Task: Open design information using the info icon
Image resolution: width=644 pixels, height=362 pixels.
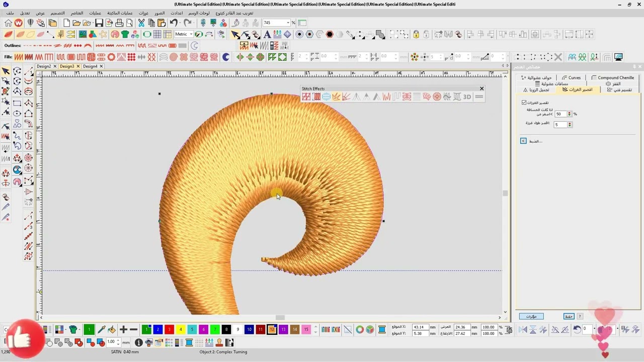Action: pyautogui.click(x=139, y=342)
